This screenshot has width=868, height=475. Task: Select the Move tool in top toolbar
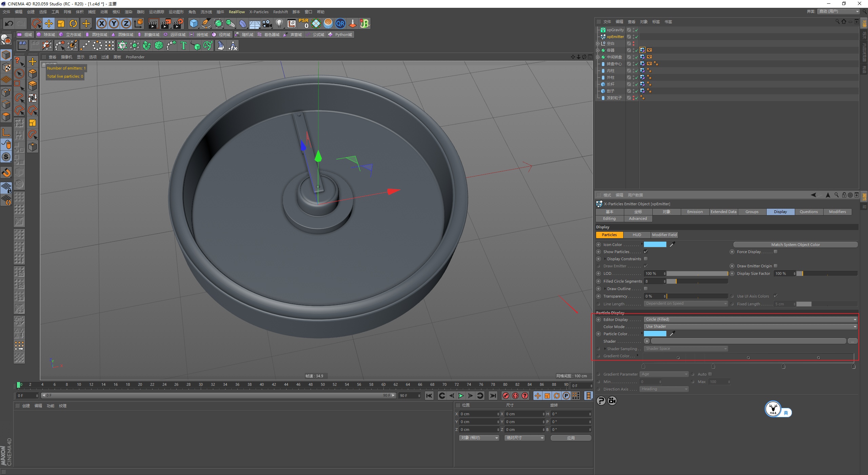[49, 23]
